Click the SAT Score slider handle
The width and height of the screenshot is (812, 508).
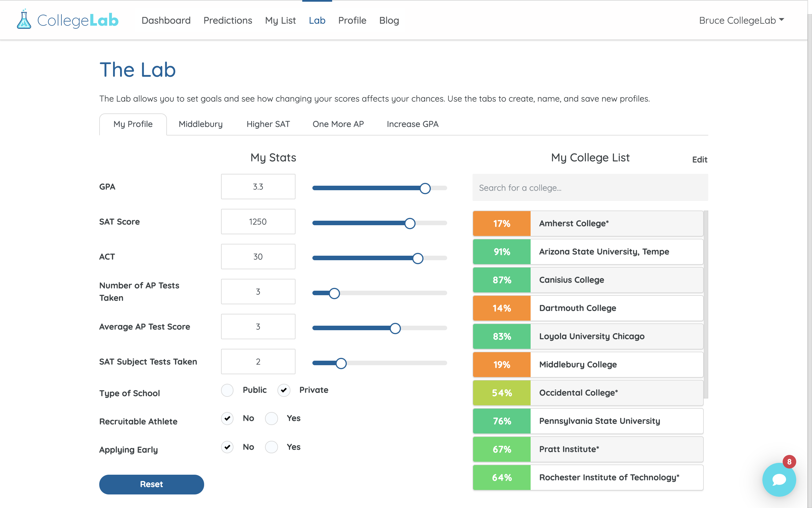point(410,223)
